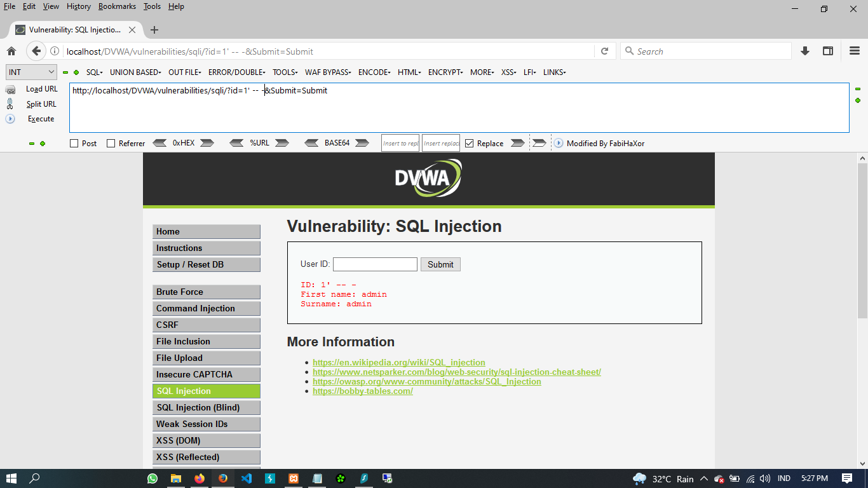Screen dimensions: 868x488
Task: Open Visual Studio Code from taskbar
Action: click(x=247, y=478)
